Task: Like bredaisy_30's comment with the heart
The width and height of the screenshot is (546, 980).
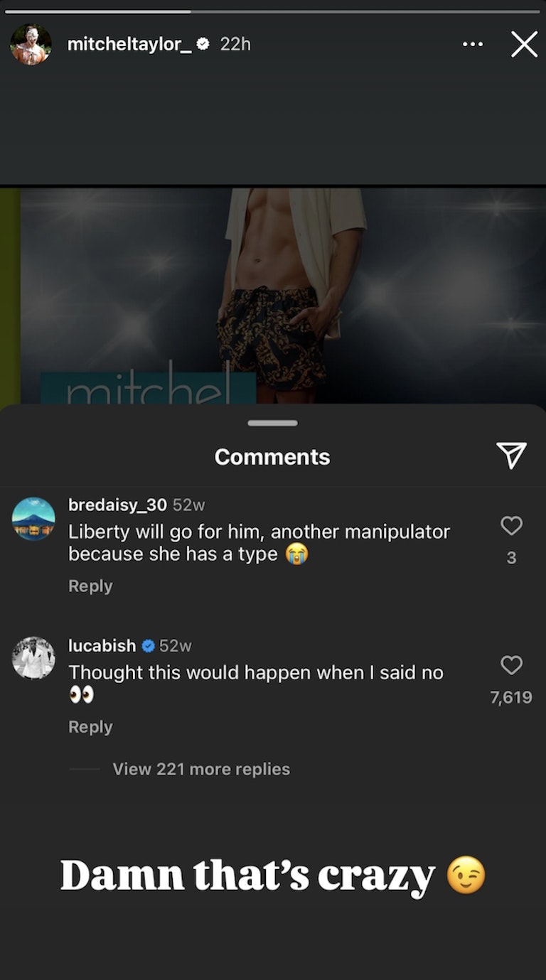Action: (x=511, y=526)
